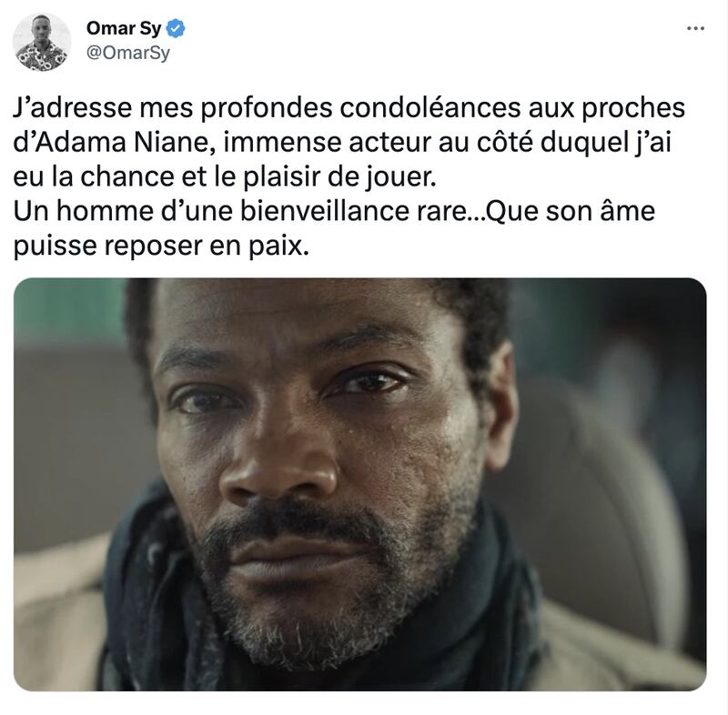Click the last line "puisse reposer en paix."

pyautogui.click(x=161, y=246)
